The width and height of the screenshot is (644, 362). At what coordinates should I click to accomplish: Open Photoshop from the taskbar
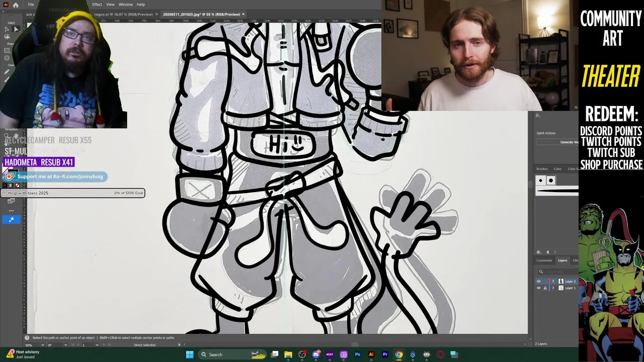357,354
